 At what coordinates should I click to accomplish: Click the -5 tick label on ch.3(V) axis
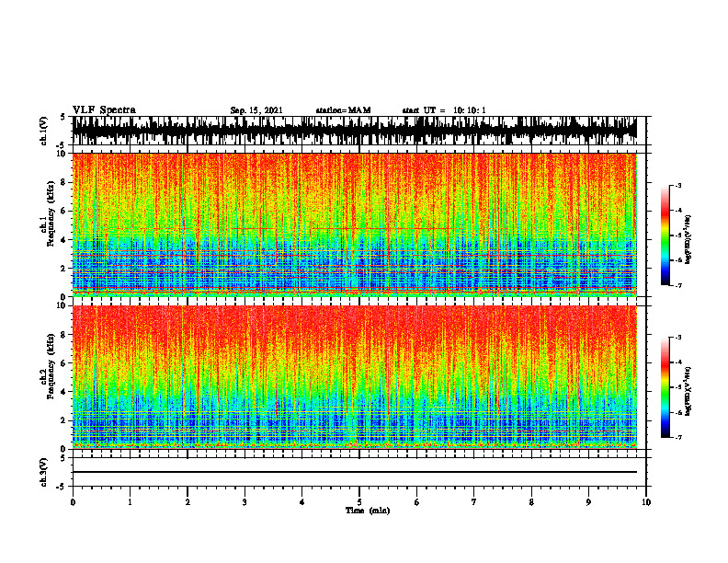(x=63, y=487)
